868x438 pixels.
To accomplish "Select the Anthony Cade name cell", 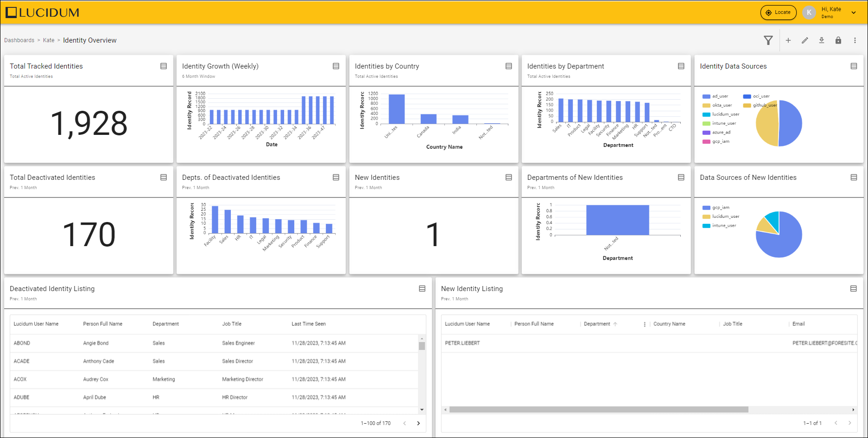I will point(99,362).
